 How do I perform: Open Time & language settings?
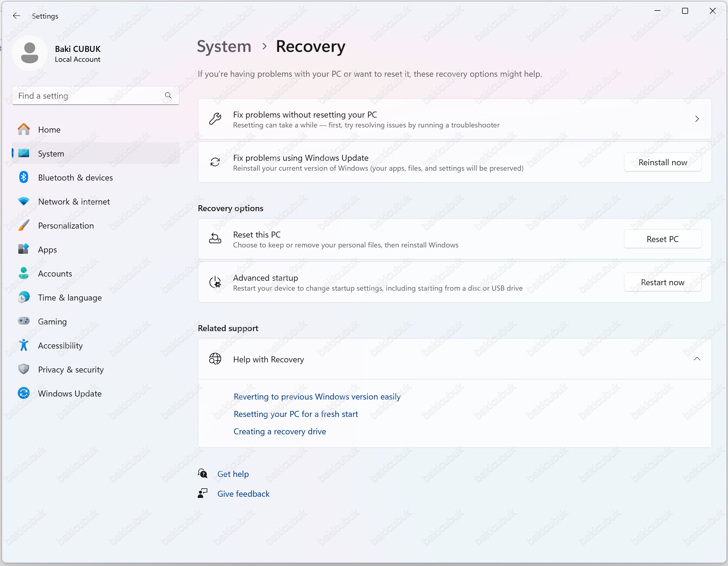[96, 297]
